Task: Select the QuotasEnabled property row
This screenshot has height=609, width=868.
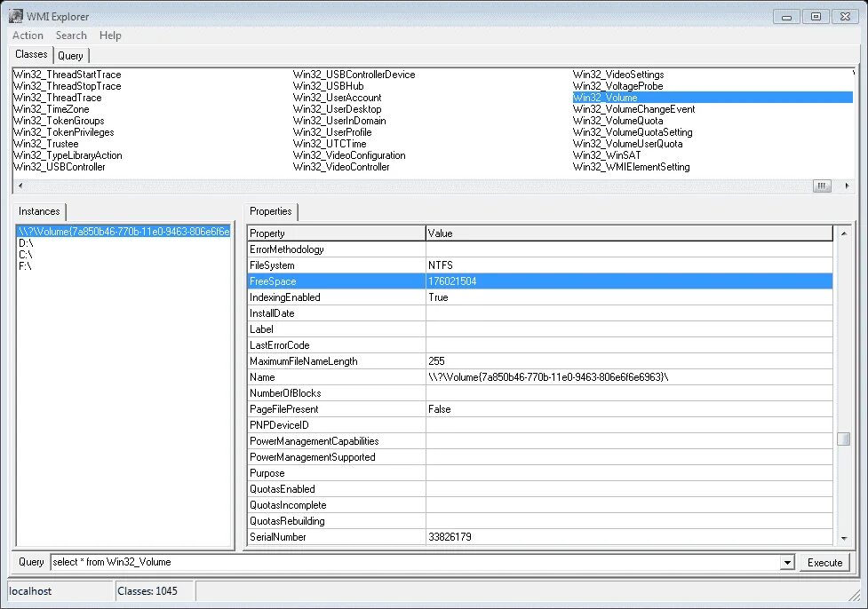Action: (540, 489)
